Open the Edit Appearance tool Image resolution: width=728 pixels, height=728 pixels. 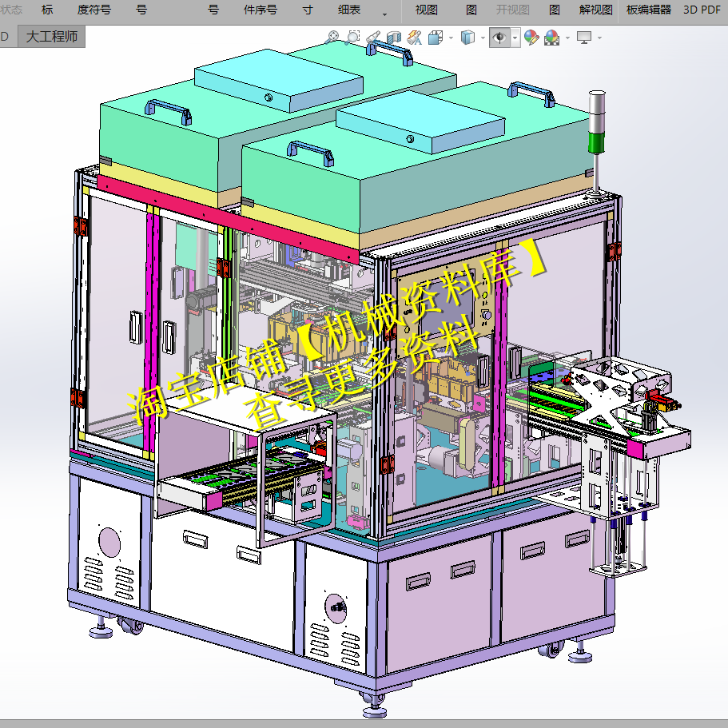(x=531, y=38)
